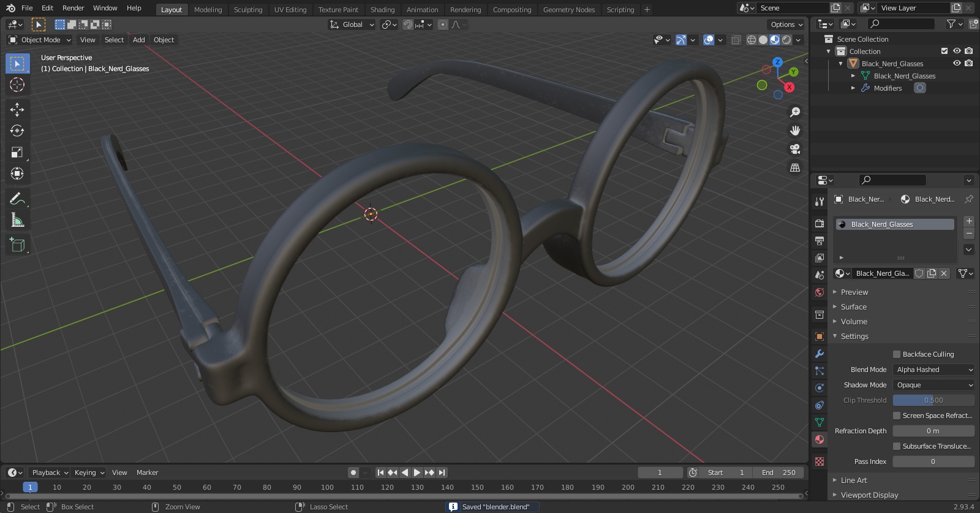Open Object Mode selector dropdown
This screenshot has height=513, width=980.
40,40
